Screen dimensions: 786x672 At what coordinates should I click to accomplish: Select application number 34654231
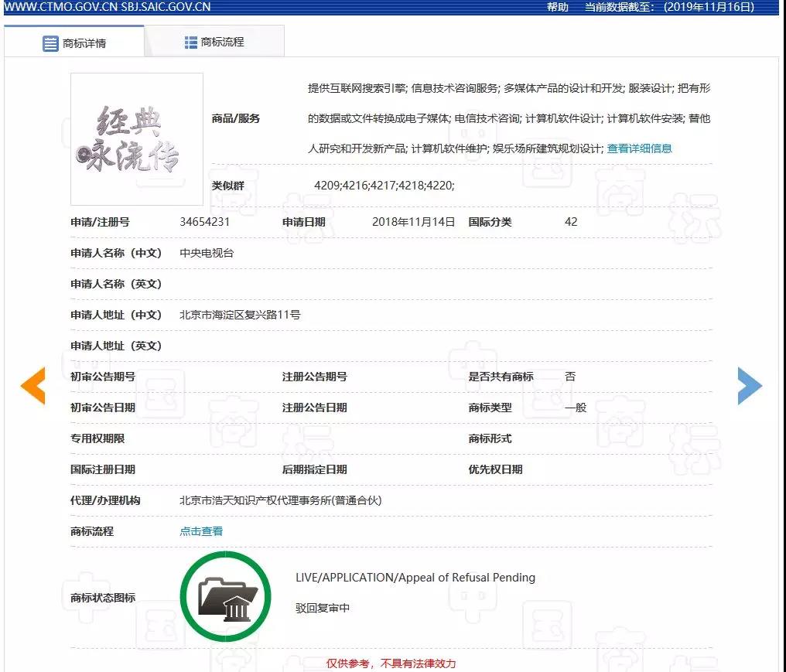[x=204, y=222]
